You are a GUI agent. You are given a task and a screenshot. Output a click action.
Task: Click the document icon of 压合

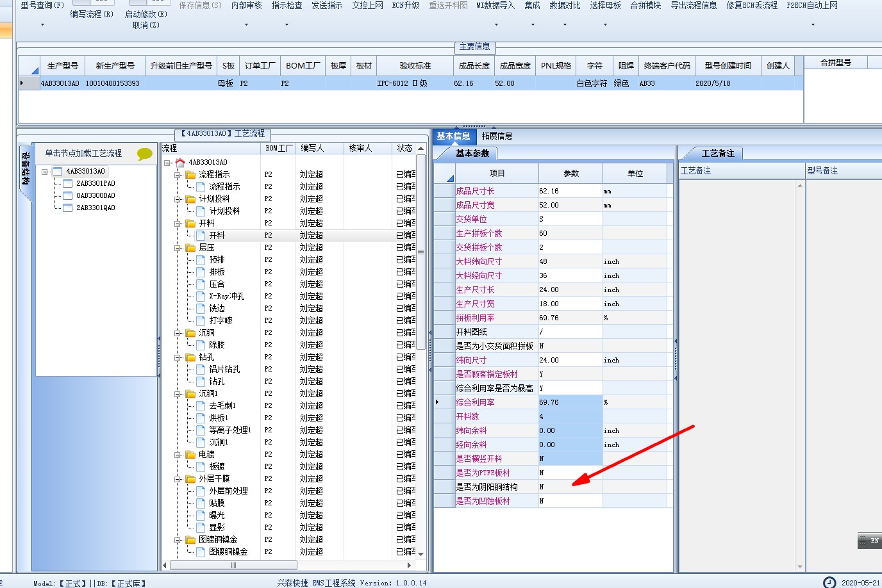[x=201, y=284]
